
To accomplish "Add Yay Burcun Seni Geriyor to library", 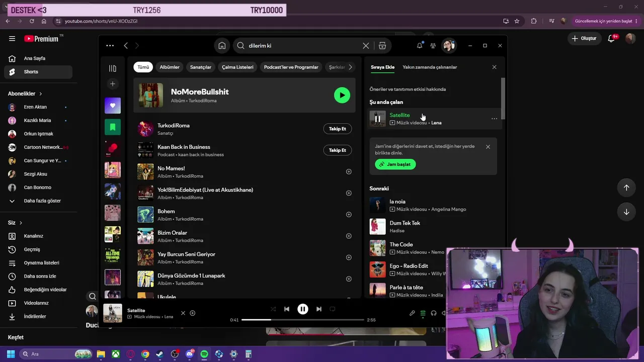I will (x=349, y=257).
